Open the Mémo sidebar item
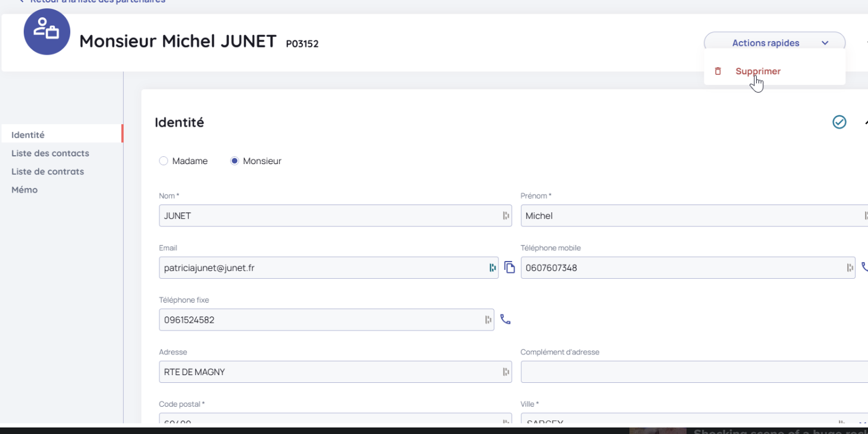868x434 pixels. pyautogui.click(x=24, y=190)
